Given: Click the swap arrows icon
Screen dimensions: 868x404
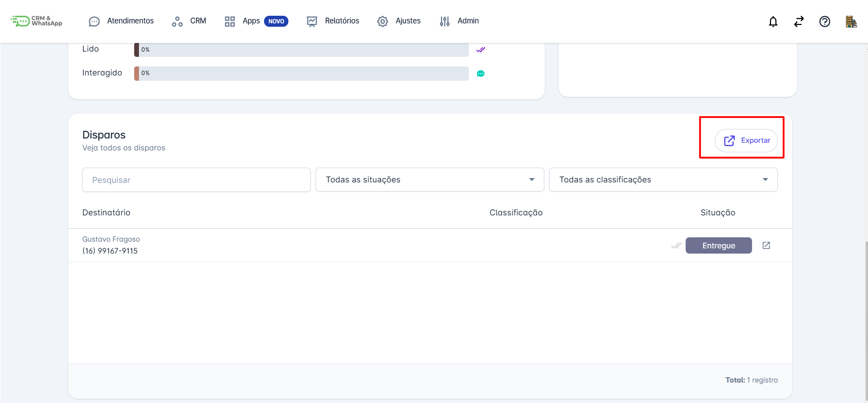Looking at the screenshot, I should [x=799, y=21].
